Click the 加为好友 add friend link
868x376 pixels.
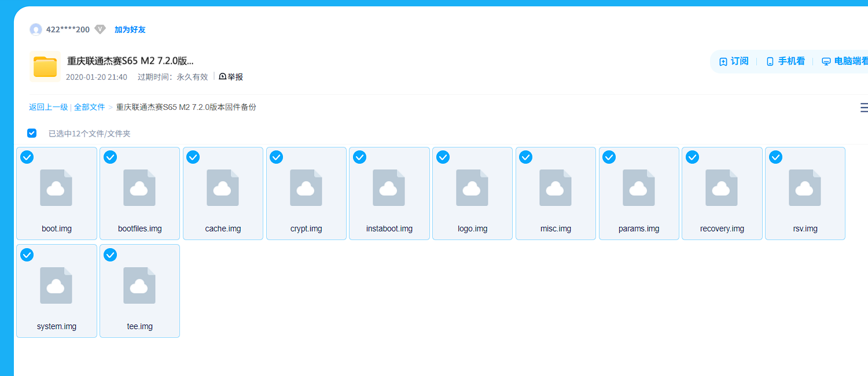click(x=130, y=30)
